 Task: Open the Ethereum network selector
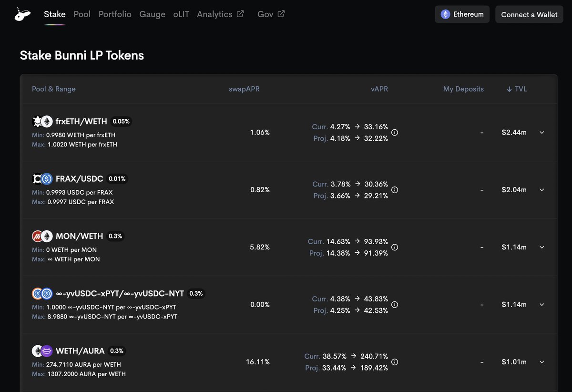click(x=462, y=14)
